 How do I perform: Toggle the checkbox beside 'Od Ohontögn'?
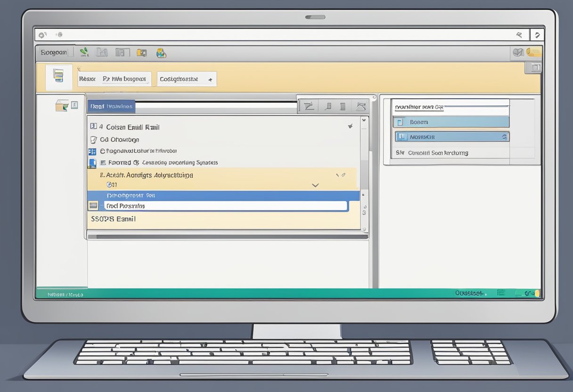pyautogui.click(x=93, y=139)
